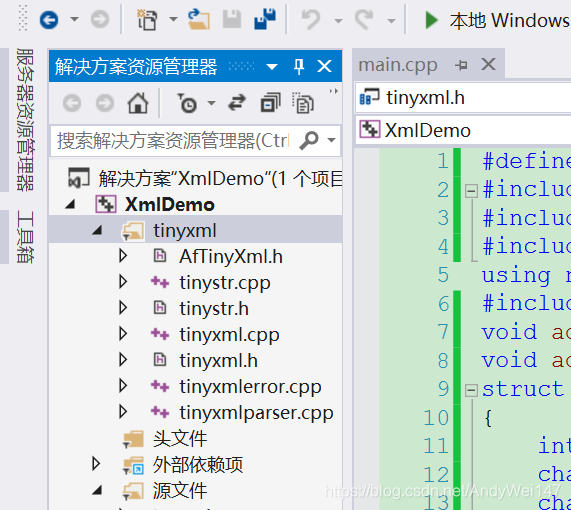This screenshot has height=510, width=571.
Task: Expand the AfTinyXml.h node
Action: (123, 256)
